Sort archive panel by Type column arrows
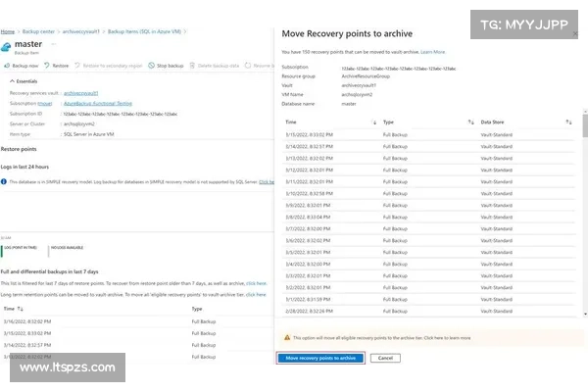Image resolution: width=588 pixels, height=392 pixels. pos(471,122)
